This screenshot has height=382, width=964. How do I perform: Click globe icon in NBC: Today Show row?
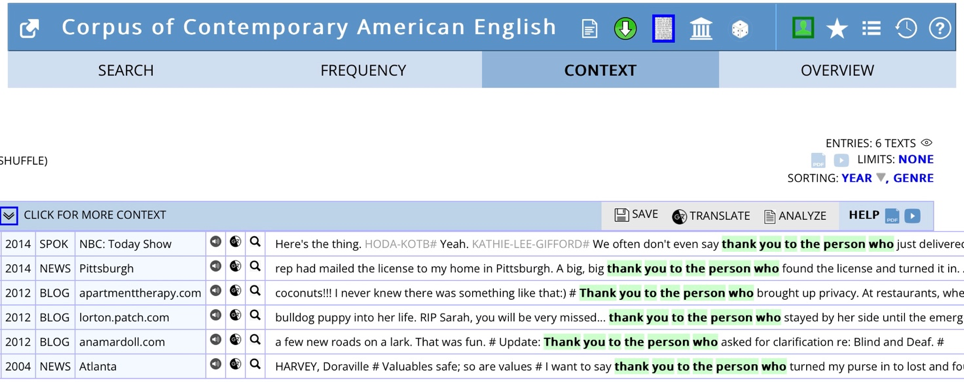click(235, 242)
